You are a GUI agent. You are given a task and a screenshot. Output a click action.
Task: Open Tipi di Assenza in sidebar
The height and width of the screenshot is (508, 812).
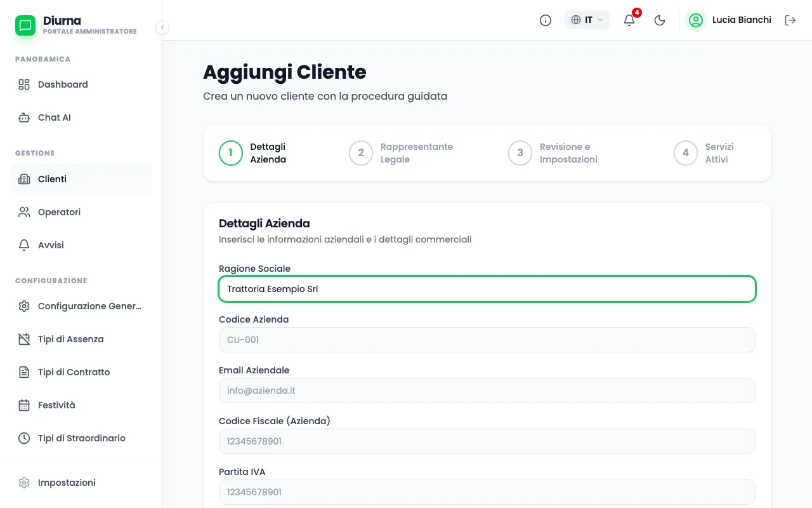[81, 339]
